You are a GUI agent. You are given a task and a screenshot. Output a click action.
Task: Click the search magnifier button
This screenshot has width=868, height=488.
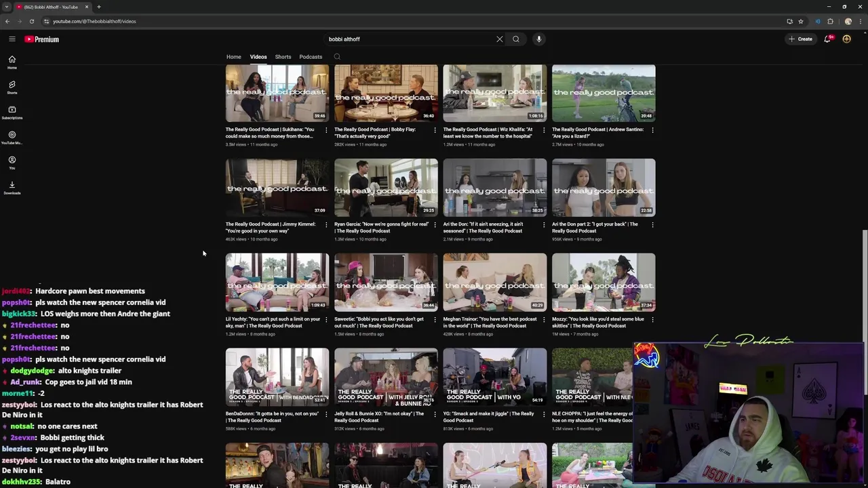516,39
